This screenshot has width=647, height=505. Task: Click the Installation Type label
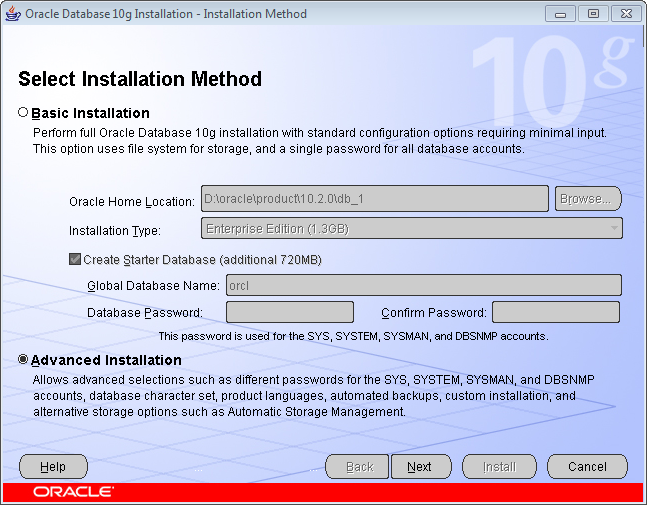(115, 230)
